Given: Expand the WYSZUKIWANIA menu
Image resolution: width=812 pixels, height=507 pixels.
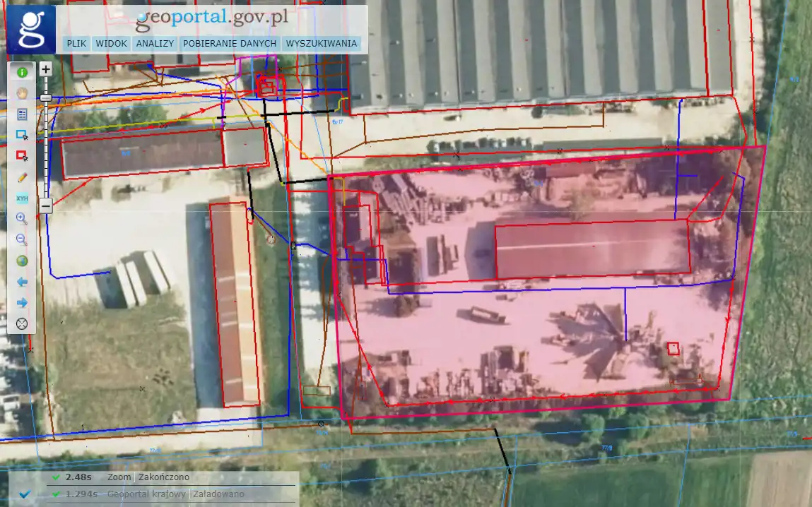Looking at the screenshot, I should click(x=321, y=44).
